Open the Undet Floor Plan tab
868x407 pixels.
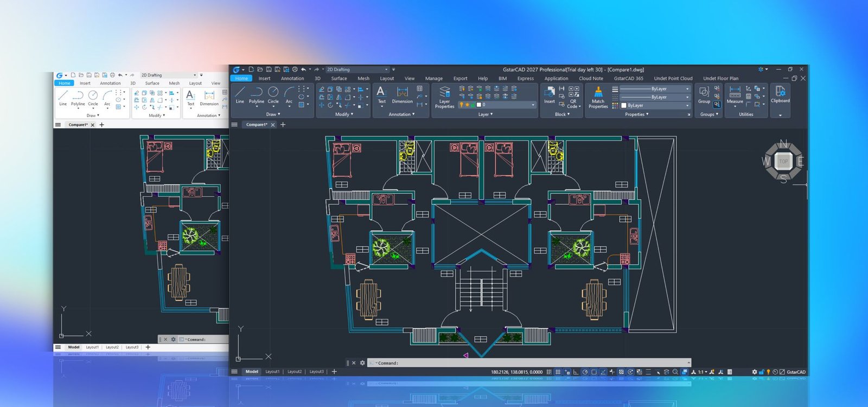pos(720,78)
